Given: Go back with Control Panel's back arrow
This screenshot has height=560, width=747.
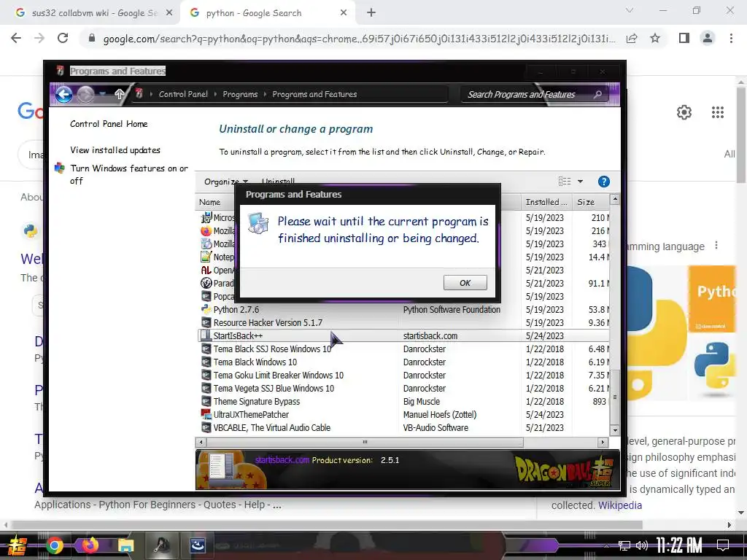Looking at the screenshot, I should click(64, 94).
